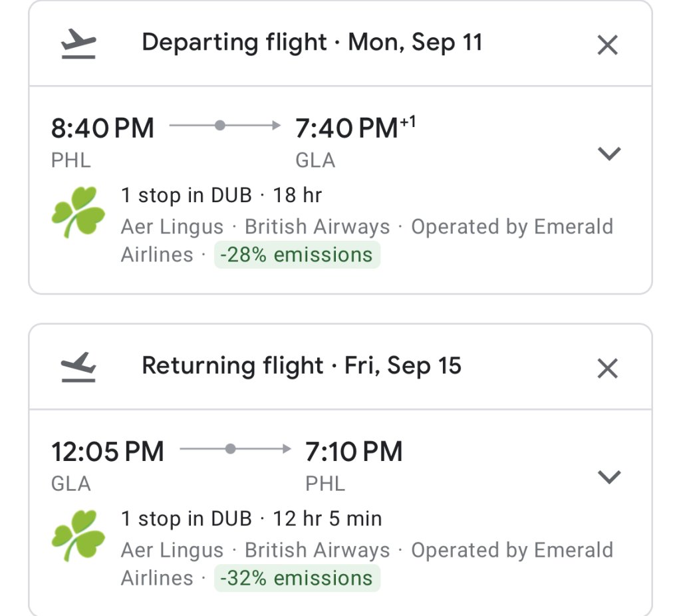
Task: Expand returning flight details chevron
Action: tap(609, 477)
